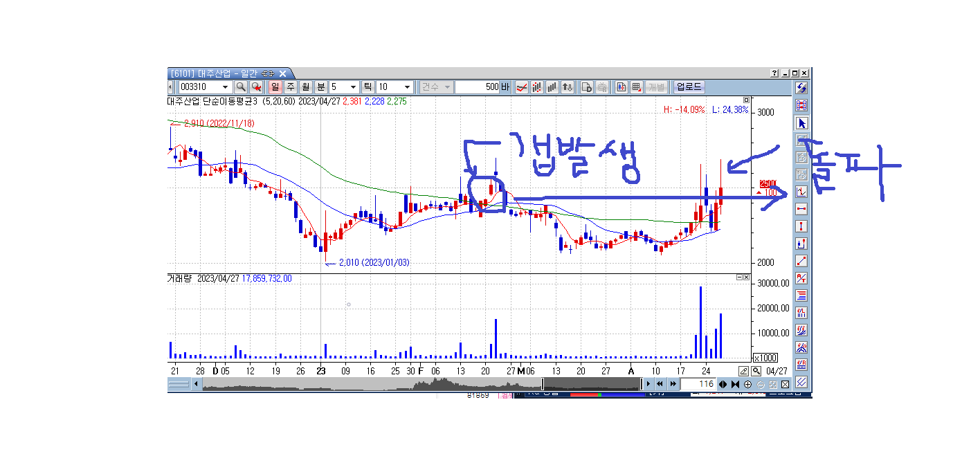
Task: Switch to weekly (주) chart period
Action: click(290, 87)
